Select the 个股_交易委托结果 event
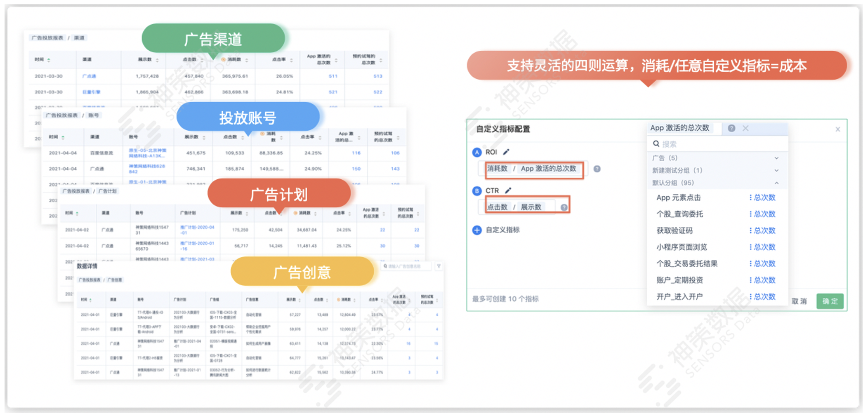868x418 pixels. pos(687,264)
